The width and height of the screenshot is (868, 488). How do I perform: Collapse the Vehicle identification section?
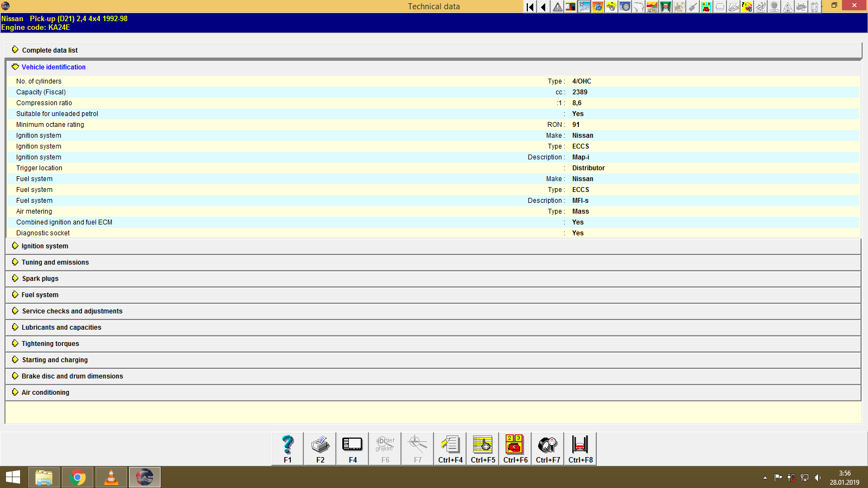tap(53, 67)
